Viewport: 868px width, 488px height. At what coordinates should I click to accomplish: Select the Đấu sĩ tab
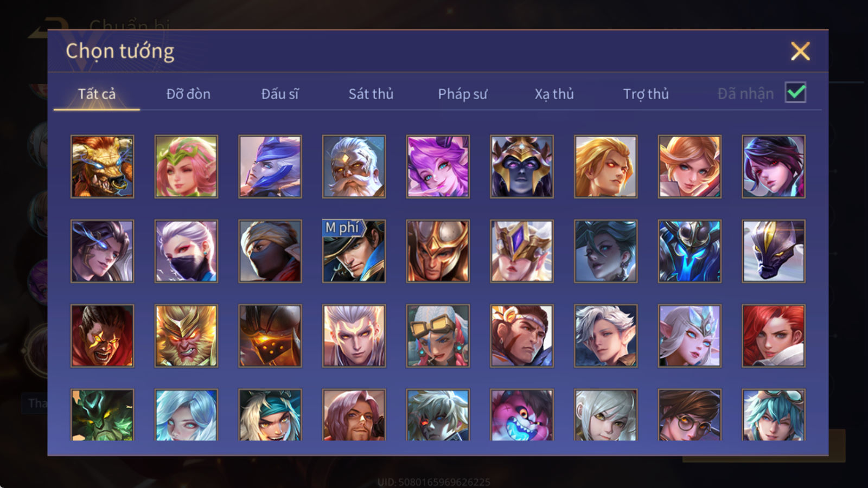tap(280, 94)
